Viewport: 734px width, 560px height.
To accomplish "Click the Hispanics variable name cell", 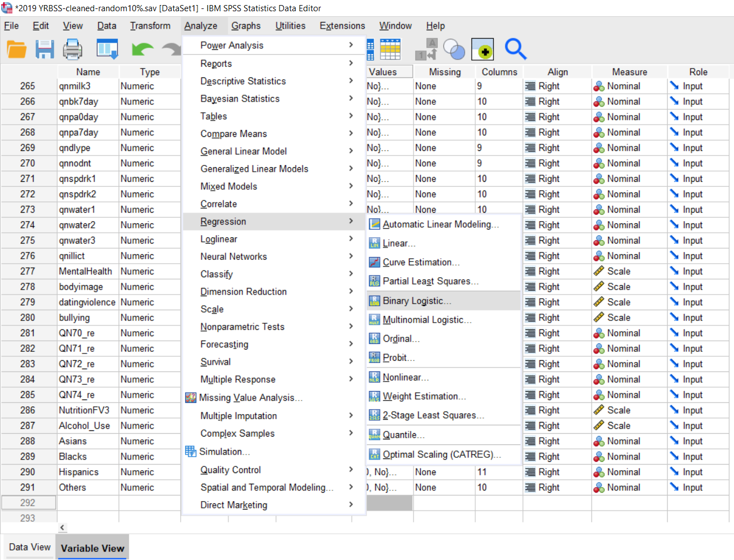I will point(88,472).
